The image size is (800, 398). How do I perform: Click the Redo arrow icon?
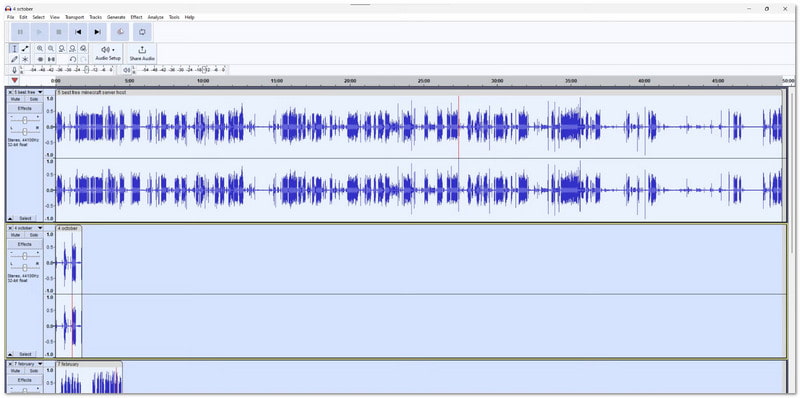click(83, 59)
